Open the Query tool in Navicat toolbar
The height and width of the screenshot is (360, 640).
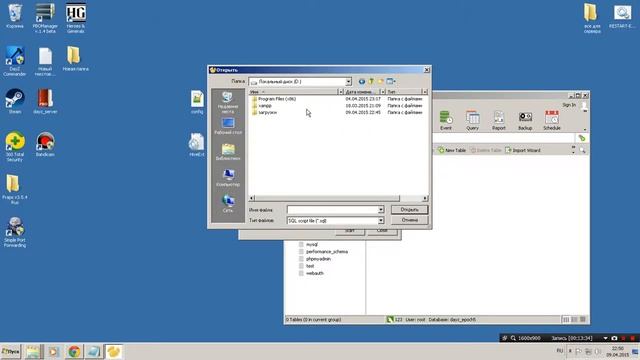(x=472, y=120)
